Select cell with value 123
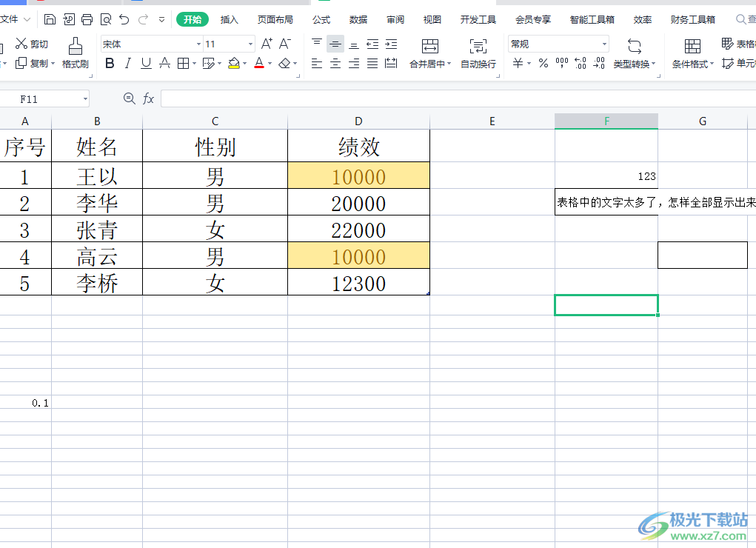 (606, 176)
